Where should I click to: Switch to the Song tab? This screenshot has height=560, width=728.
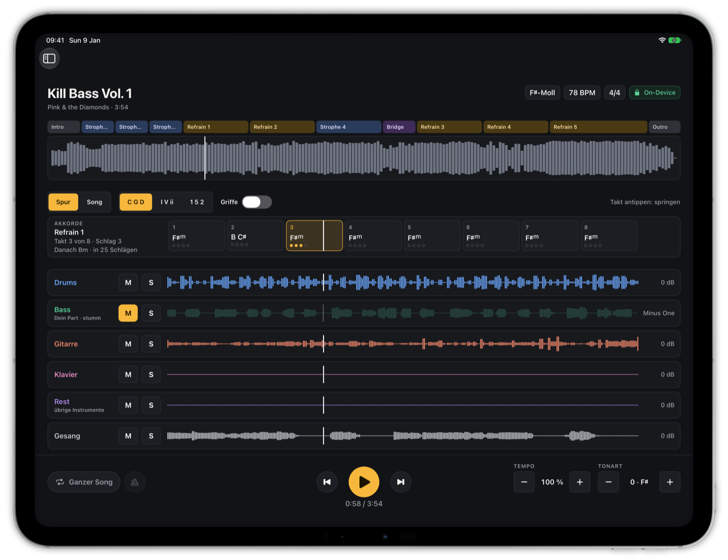[94, 202]
